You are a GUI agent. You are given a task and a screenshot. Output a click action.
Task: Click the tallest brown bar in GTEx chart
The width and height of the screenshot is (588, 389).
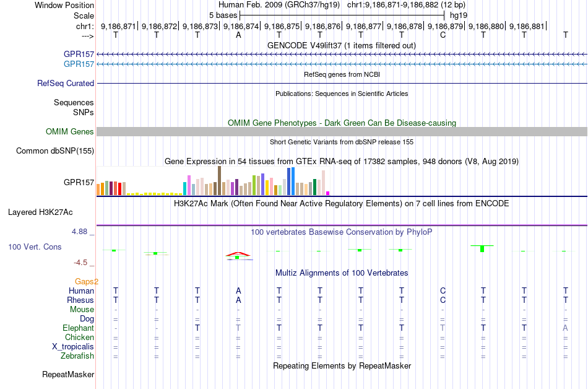(x=219, y=181)
